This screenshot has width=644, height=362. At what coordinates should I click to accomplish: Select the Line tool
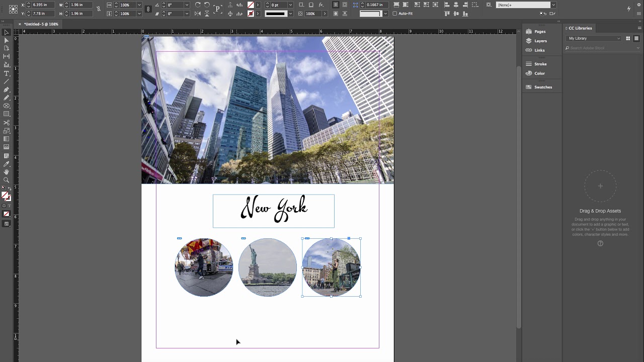(6, 81)
